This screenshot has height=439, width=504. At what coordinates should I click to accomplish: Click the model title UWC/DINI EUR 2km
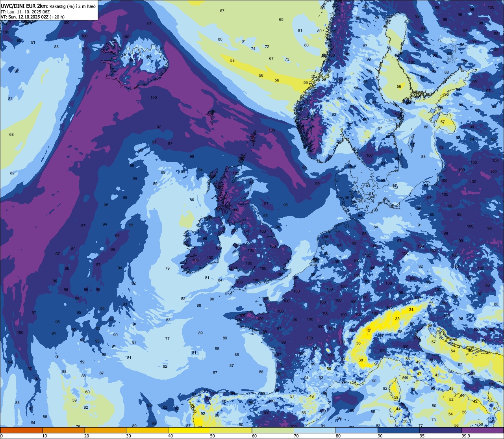click(x=24, y=6)
